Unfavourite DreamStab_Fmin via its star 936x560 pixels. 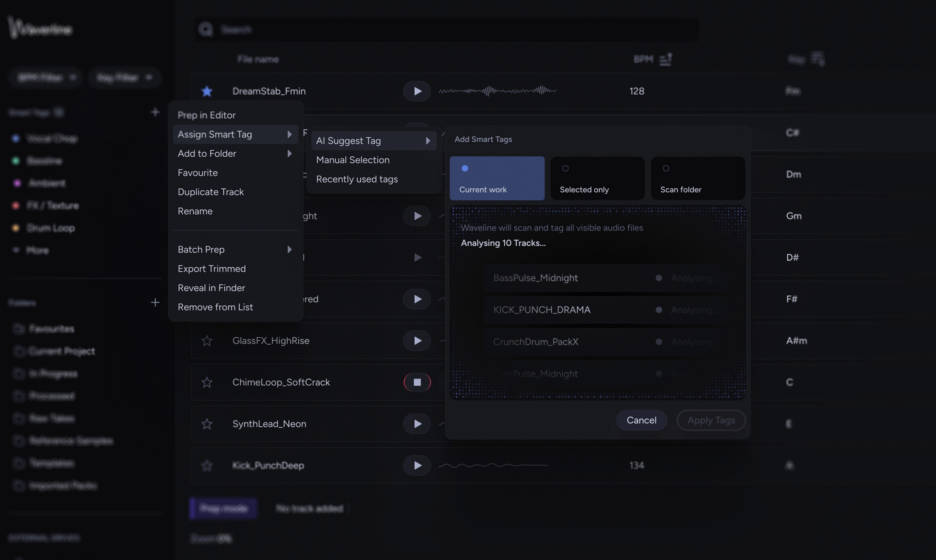pos(207,91)
